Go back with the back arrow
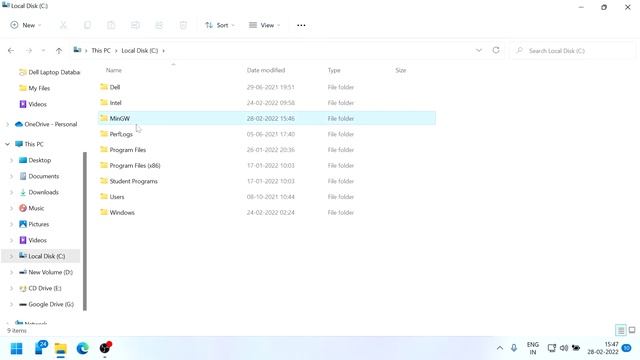 click(x=11, y=51)
